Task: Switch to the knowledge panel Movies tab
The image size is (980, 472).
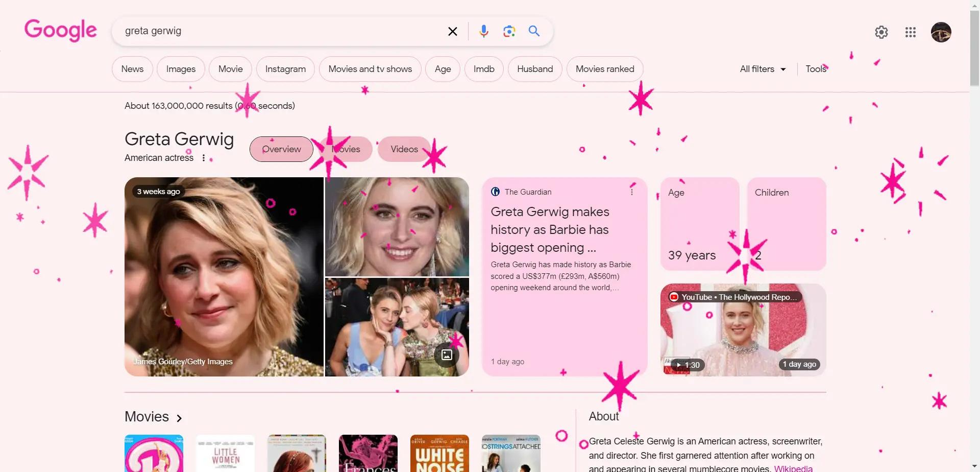Action: (x=346, y=149)
